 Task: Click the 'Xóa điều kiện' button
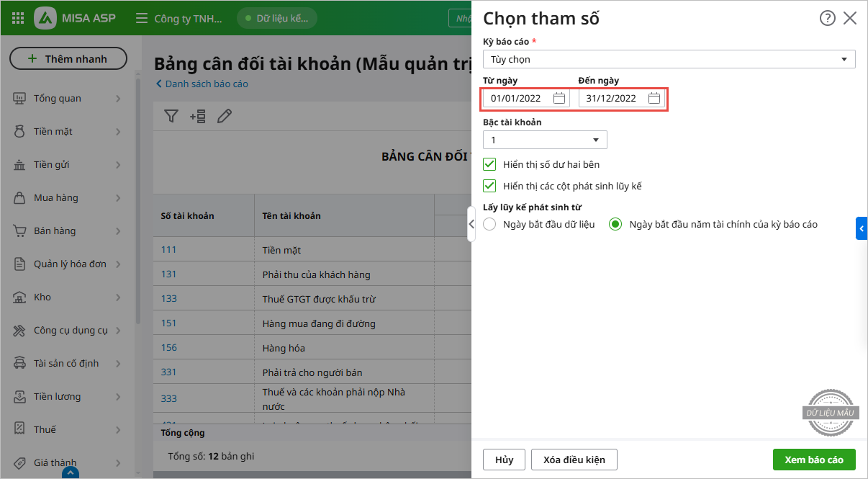[574, 460]
